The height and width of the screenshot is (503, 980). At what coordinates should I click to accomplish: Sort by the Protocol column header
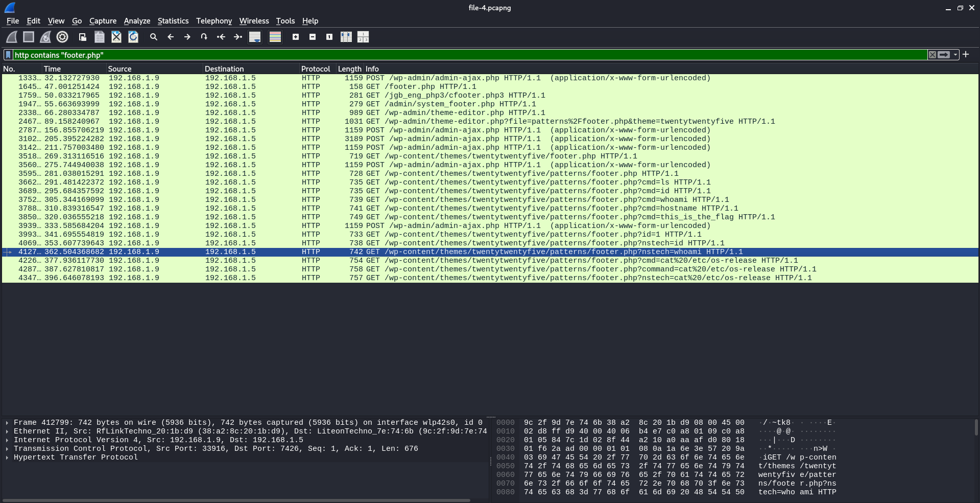point(318,68)
